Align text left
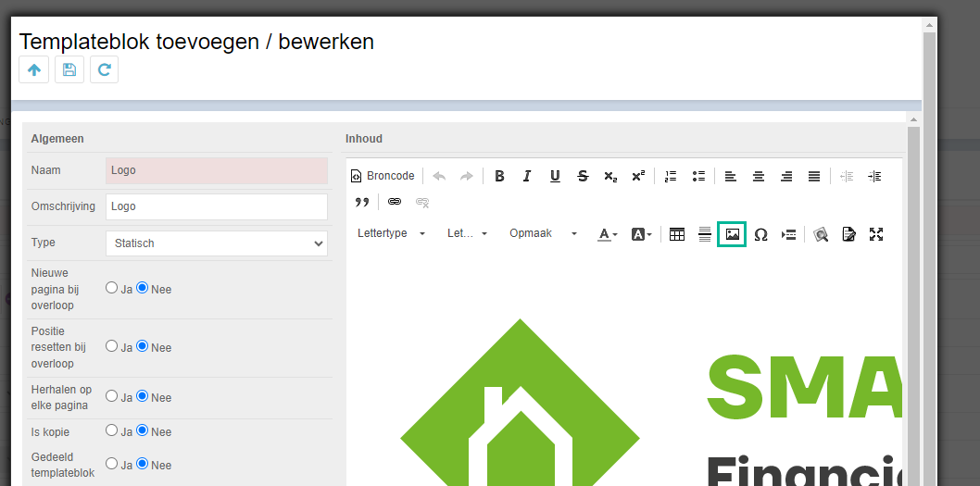Screen dimensions: 980x486 point(731,176)
